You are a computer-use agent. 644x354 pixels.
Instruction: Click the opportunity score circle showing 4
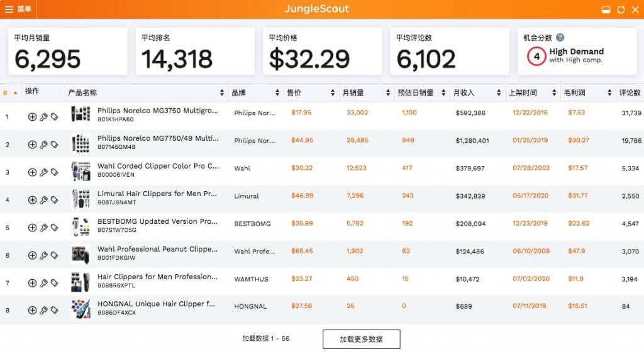[536, 56]
